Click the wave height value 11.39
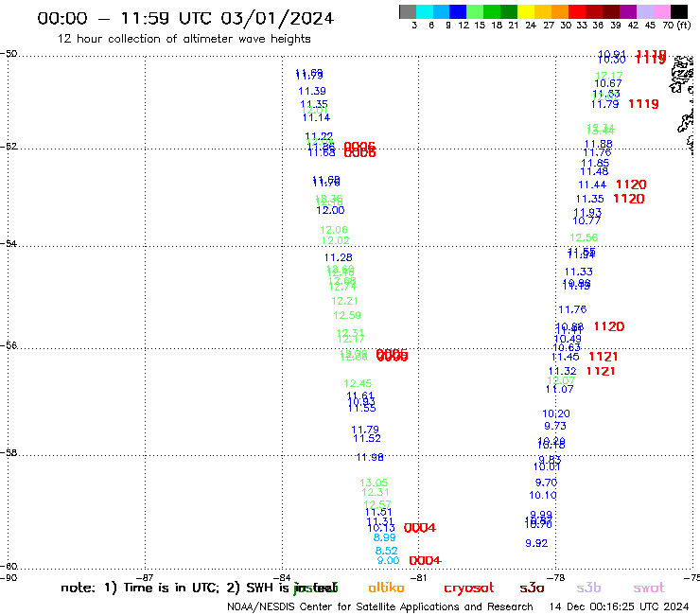 click(x=312, y=91)
